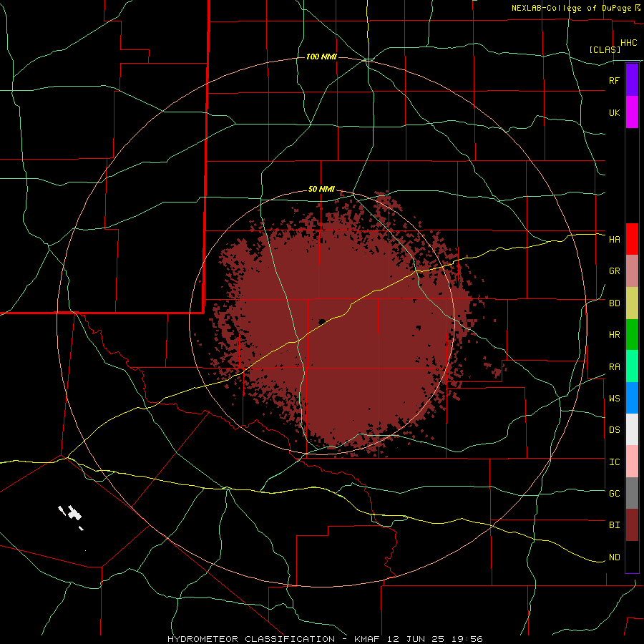Click the HA red color swatch

tap(632, 239)
